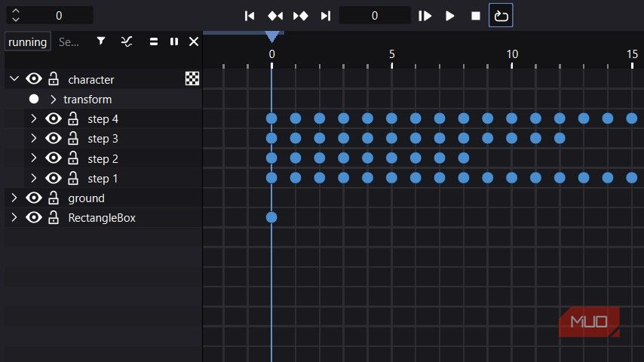The height and width of the screenshot is (362, 644).
Task: Lock the RectangleBox layer
Action: pyautogui.click(x=54, y=217)
